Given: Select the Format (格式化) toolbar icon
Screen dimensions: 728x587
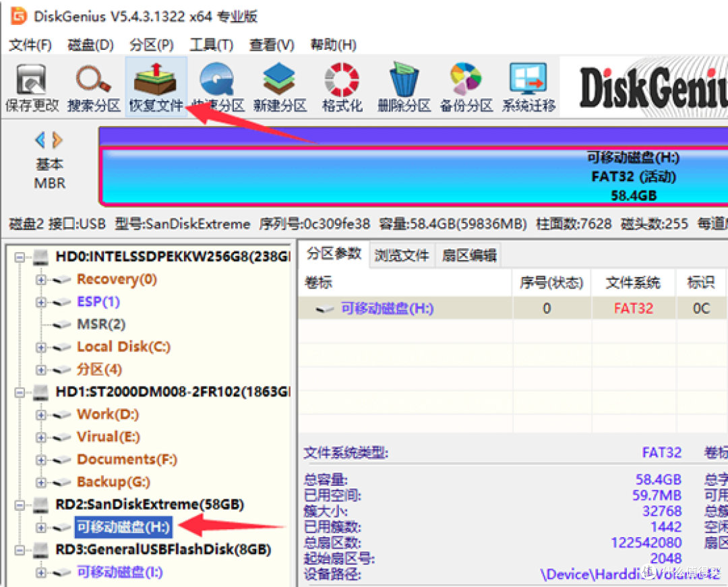Looking at the screenshot, I should point(342,87).
